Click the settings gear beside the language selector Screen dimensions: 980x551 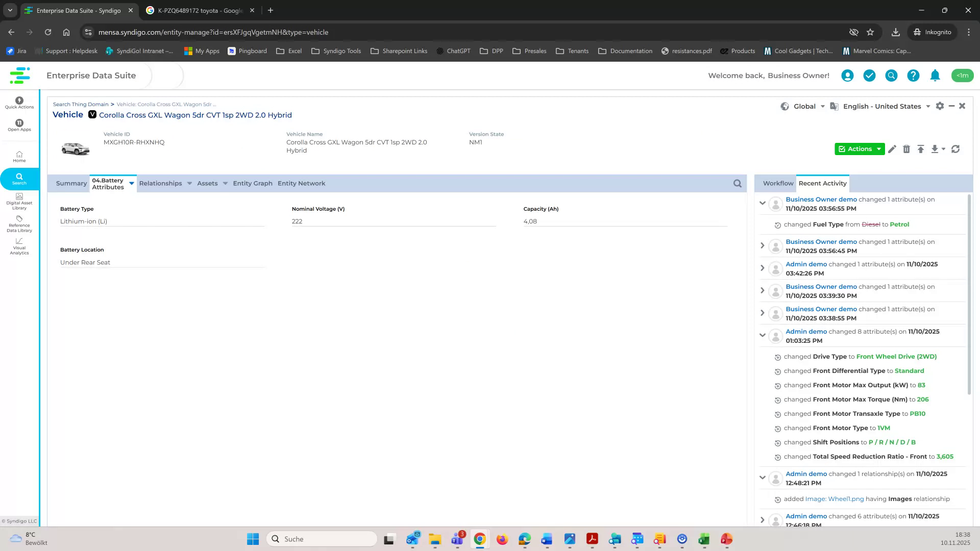(940, 106)
